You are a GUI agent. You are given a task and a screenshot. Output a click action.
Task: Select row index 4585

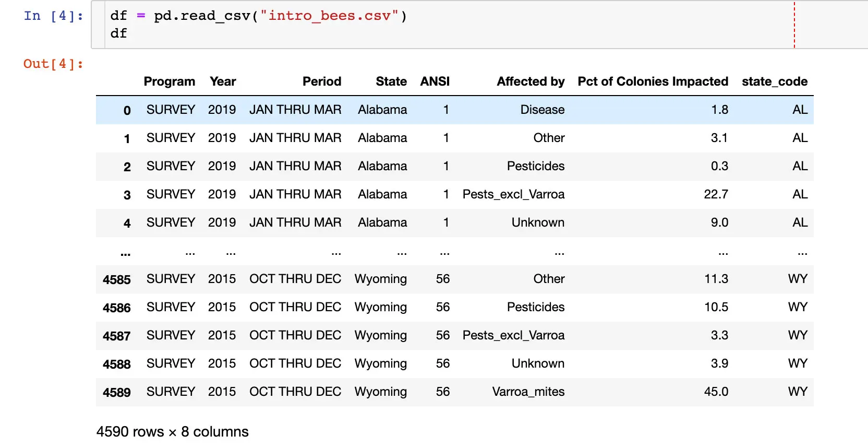tap(116, 279)
